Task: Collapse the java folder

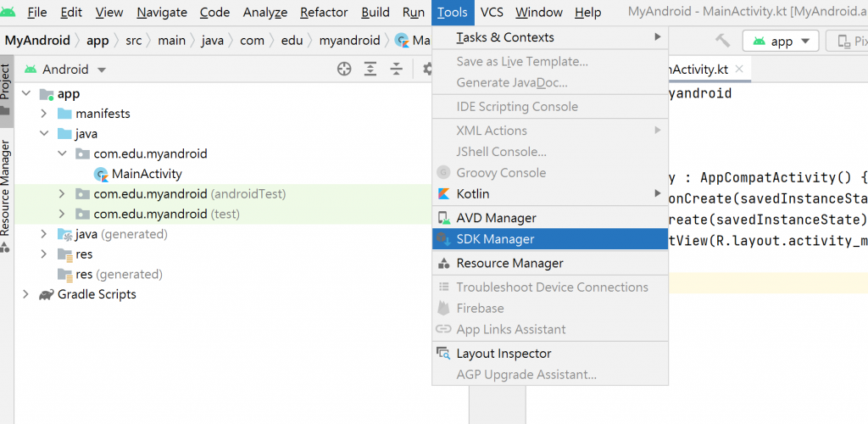Action: pyautogui.click(x=44, y=134)
